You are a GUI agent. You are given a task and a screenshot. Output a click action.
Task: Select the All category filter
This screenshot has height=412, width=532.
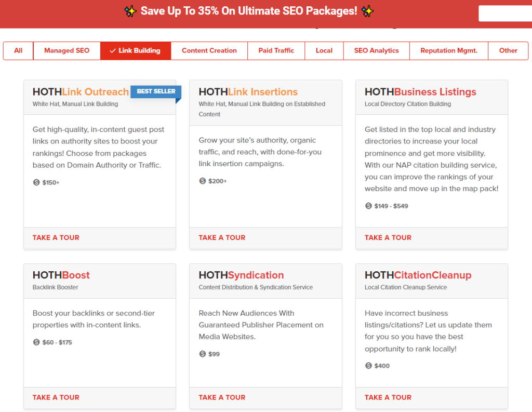(18, 51)
